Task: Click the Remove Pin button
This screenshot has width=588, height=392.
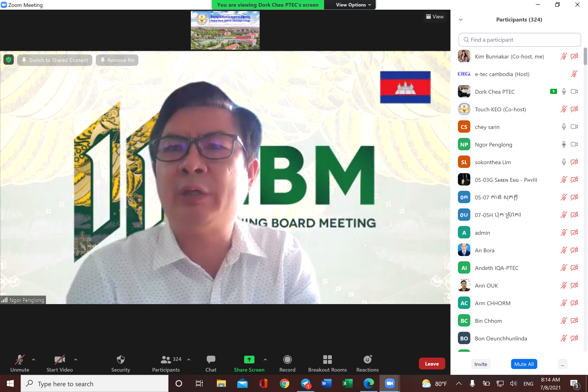Action: point(117,60)
